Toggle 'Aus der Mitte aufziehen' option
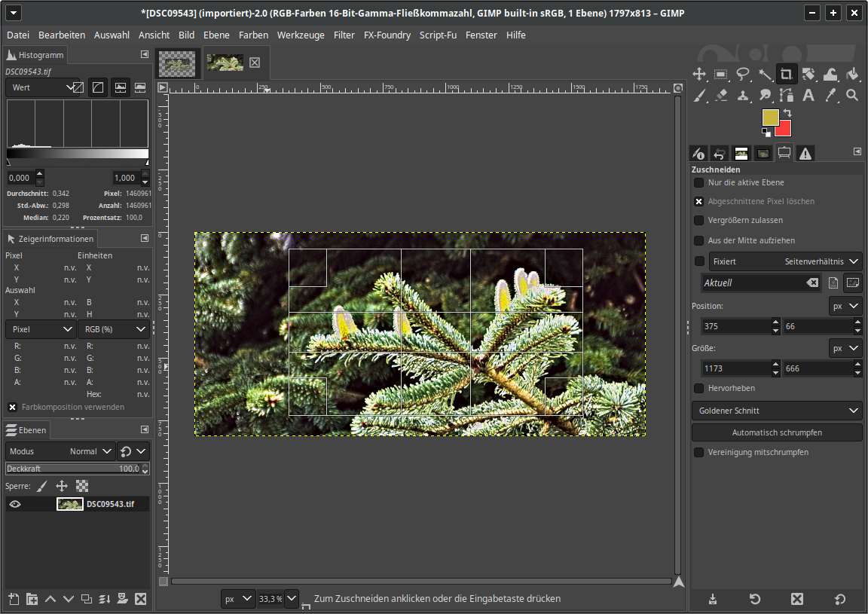868x614 pixels. tap(699, 240)
